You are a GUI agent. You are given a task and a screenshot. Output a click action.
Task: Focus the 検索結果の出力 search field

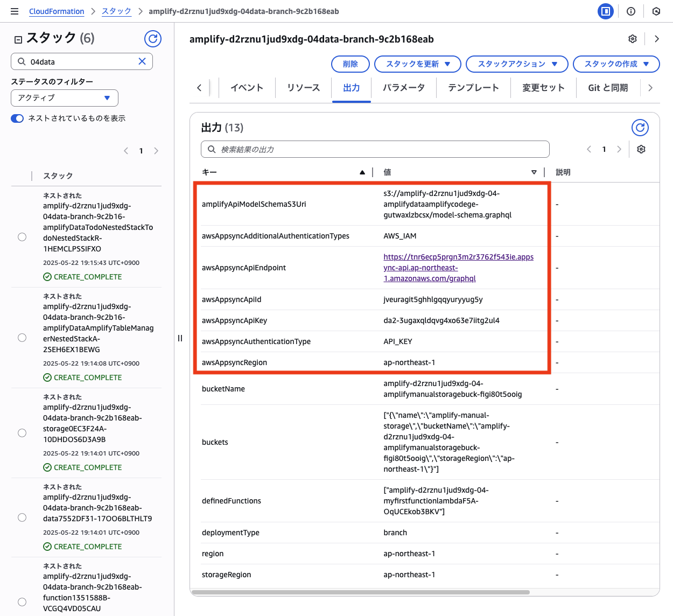pos(375,149)
